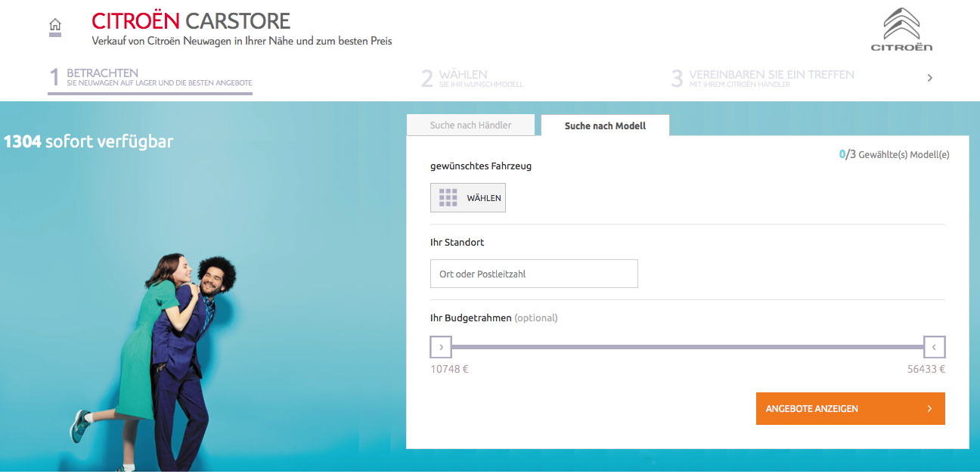Go to step 1 Betrachten
This screenshot has width=980, height=474.
tap(150, 78)
